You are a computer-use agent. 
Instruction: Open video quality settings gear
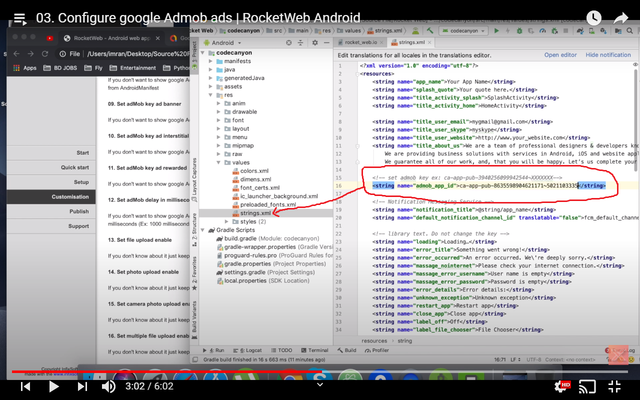pyautogui.click(x=562, y=386)
